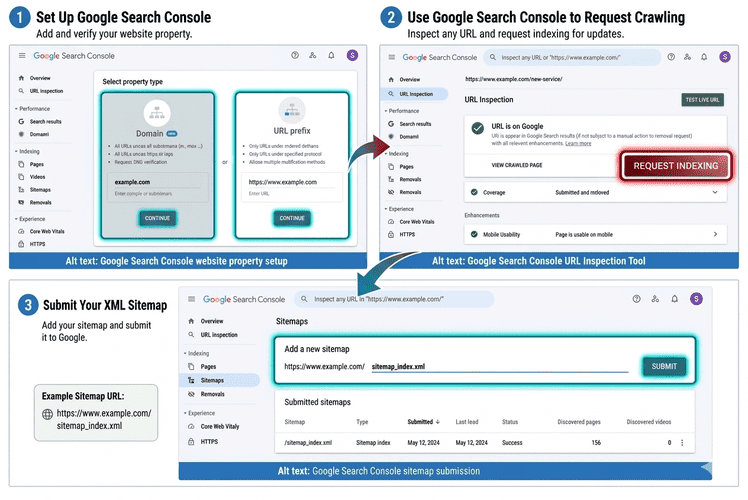The height and width of the screenshot is (500, 748).
Task: Click the Success status cell
Action: pyautogui.click(x=512, y=443)
